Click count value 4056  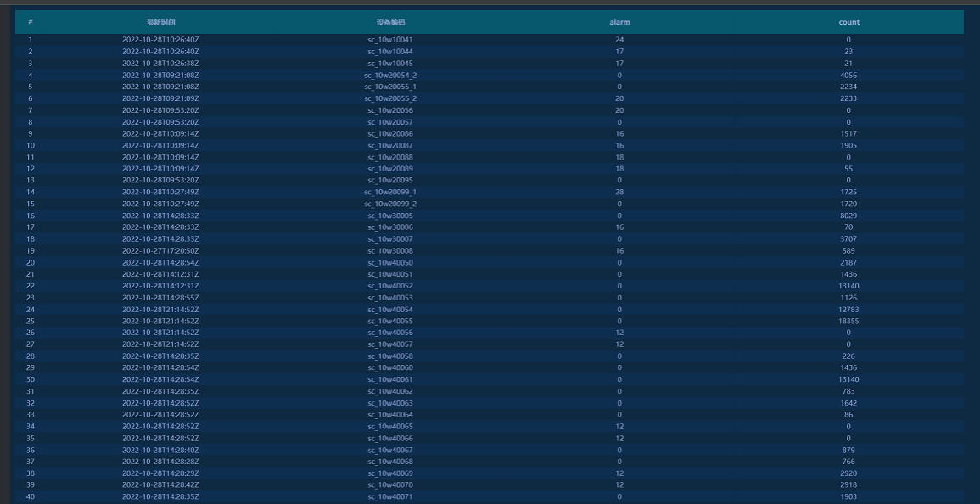point(848,76)
